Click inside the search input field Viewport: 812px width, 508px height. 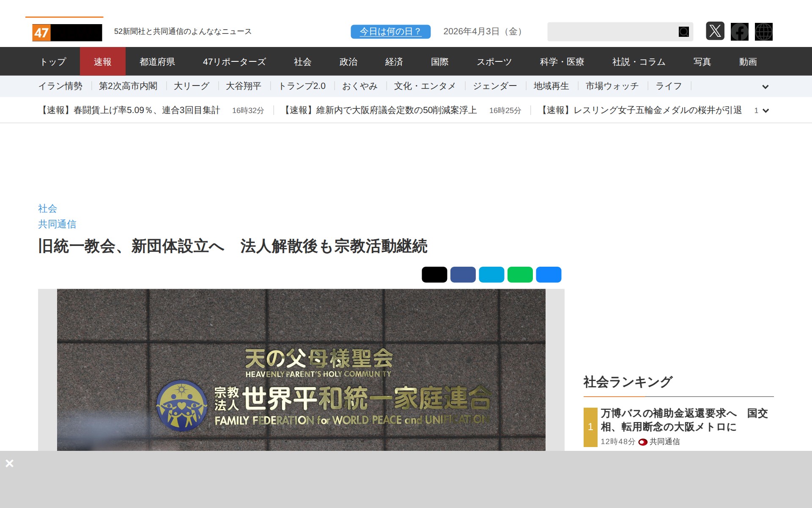click(611, 32)
